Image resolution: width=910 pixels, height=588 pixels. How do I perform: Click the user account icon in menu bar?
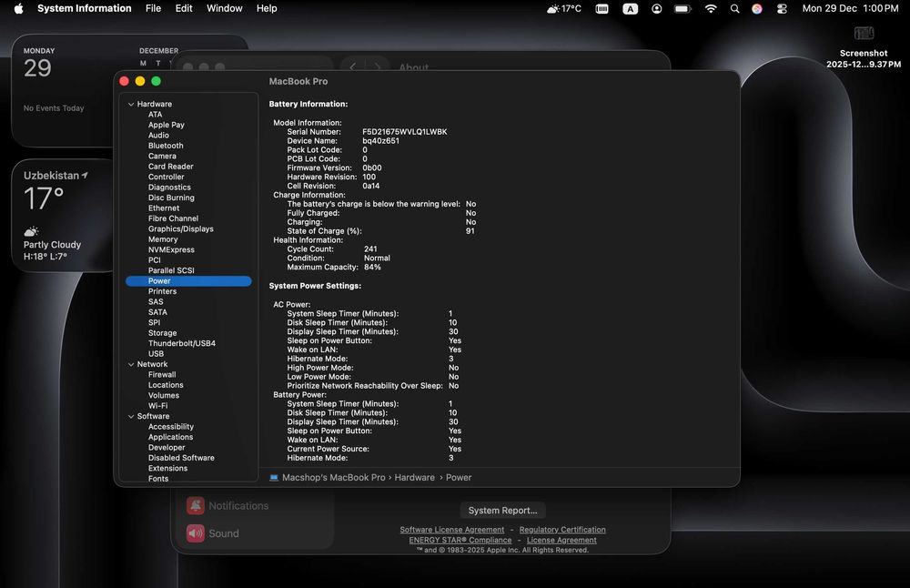coord(656,9)
